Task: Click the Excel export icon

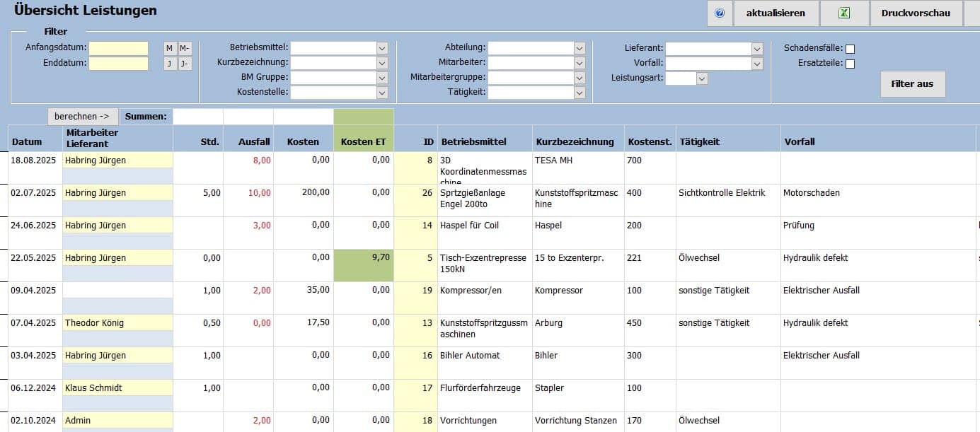Action: click(x=844, y=13)
